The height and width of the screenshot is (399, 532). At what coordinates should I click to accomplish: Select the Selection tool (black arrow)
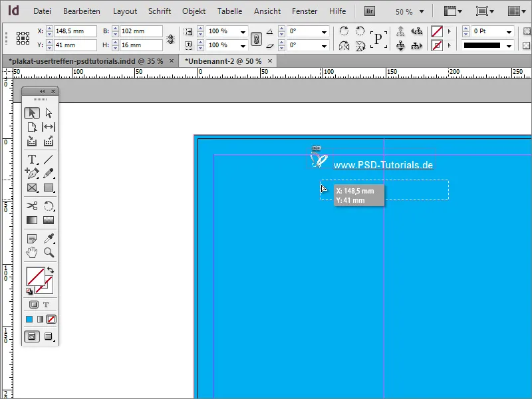point(32,113)
